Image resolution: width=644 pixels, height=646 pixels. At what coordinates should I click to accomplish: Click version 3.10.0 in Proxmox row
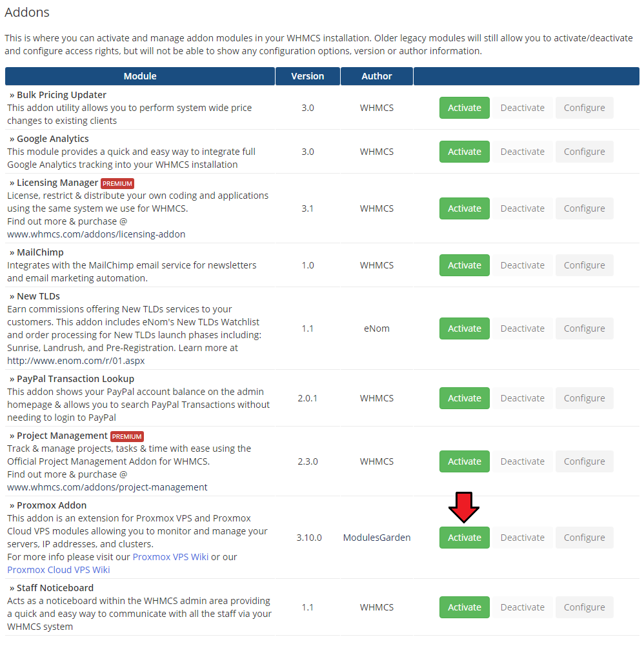point(308,538)
